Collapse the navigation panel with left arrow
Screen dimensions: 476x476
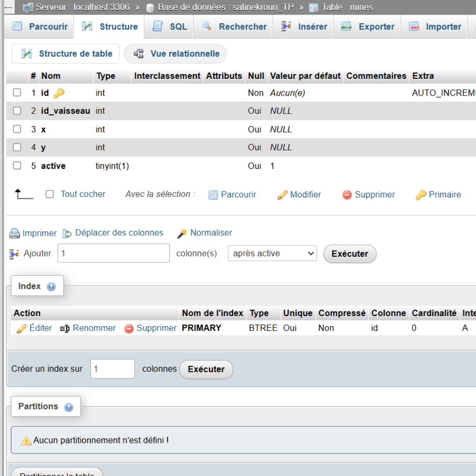[x=8, y=7]
